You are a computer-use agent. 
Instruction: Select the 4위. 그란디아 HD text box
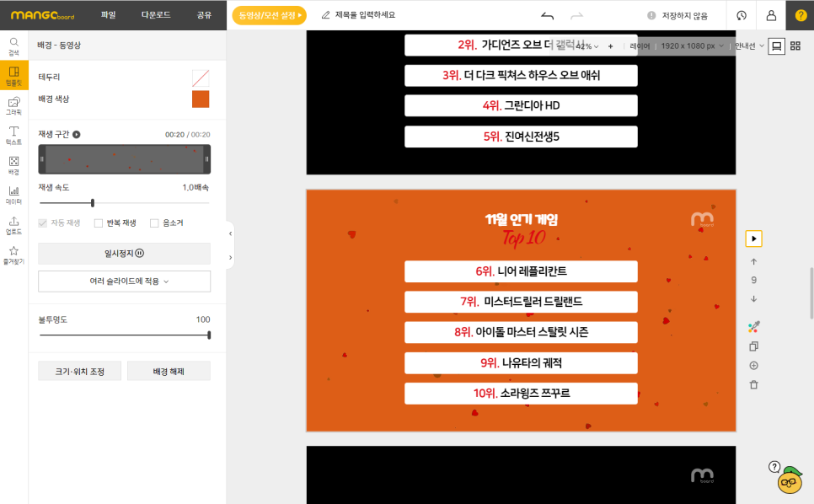tap(521, 106)
